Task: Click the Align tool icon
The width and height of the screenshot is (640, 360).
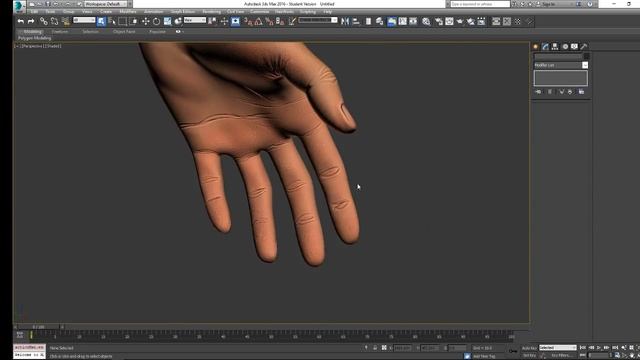Action: point(356,21)
